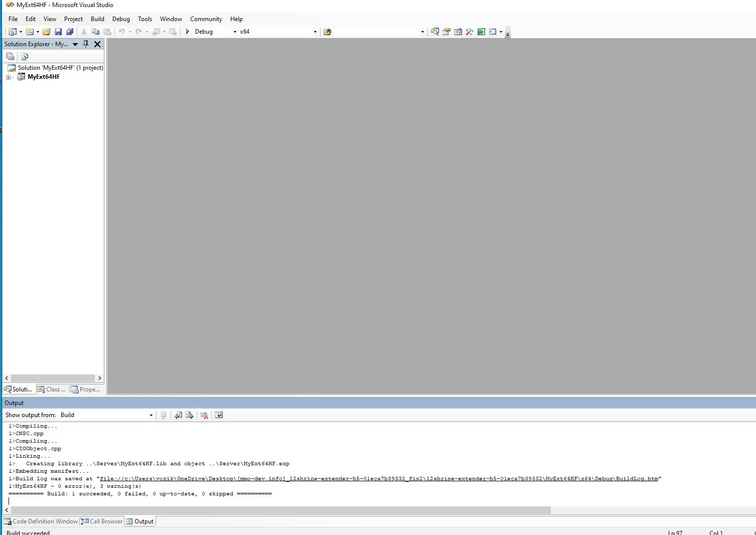The image size is (756, 535).
Task: Switch to the Call Browser tab
Action: click(102, 521)
